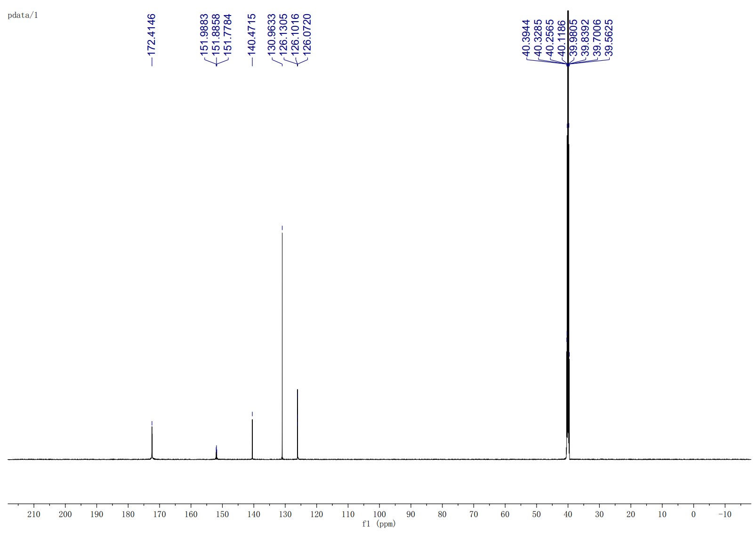This screenshot has height=536, width=756.
Task: Select the 126.0720 peak label
Action: (x=307, y=34)
